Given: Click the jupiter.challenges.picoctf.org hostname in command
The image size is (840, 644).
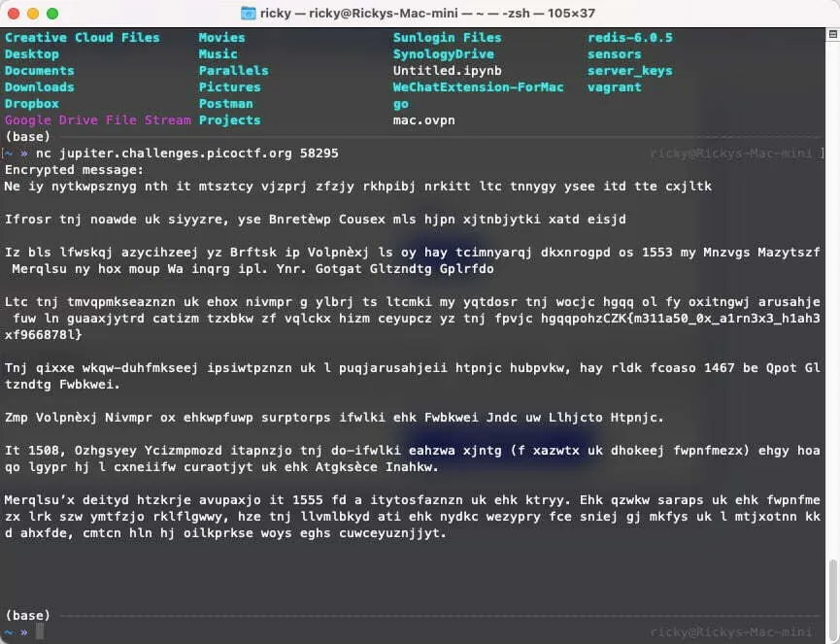Looking at the screenshot, I should click(x=170, y=153).
